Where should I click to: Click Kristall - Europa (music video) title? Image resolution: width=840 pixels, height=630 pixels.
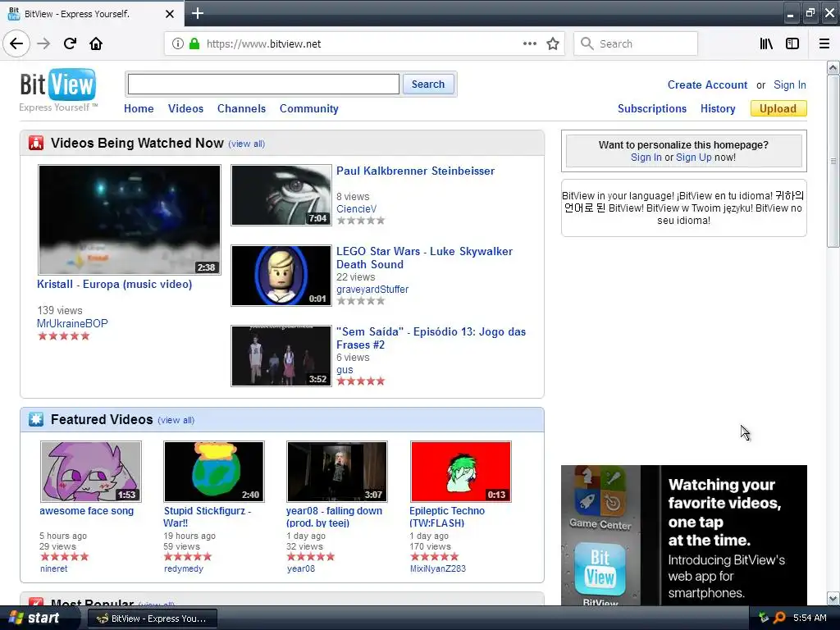coord(114,284)
